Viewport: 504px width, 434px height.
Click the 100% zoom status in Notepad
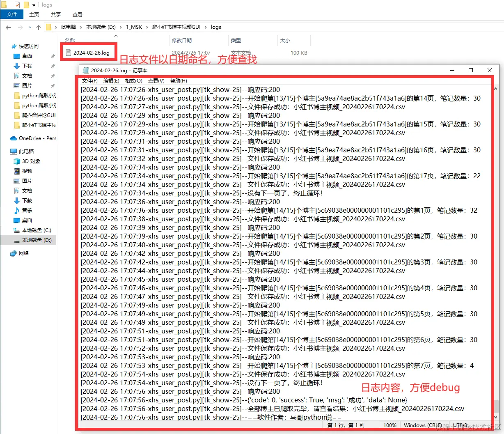(x=390, y=425)
